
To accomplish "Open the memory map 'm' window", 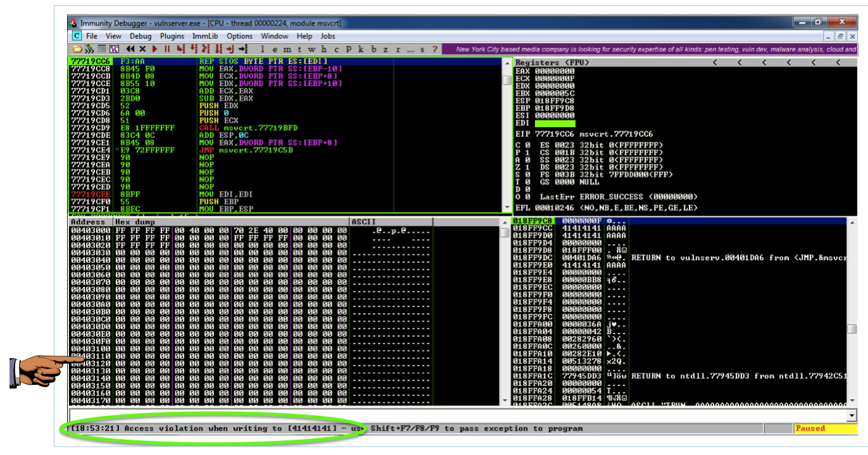I will (x=287, y=49).
